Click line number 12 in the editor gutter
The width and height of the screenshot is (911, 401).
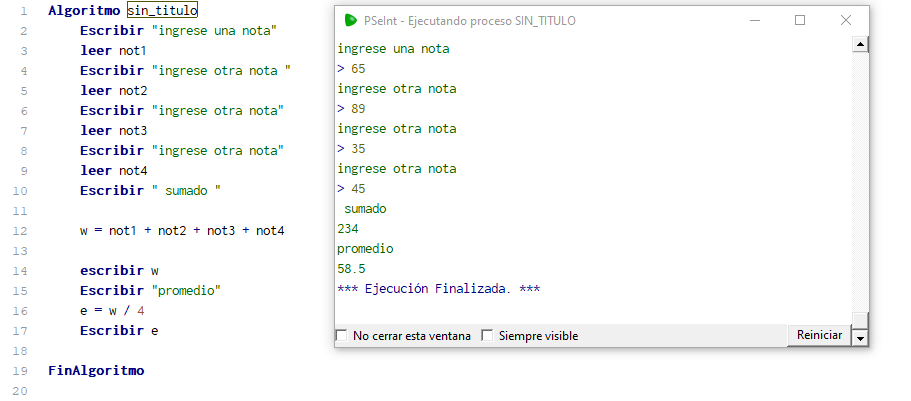(20, 231)
